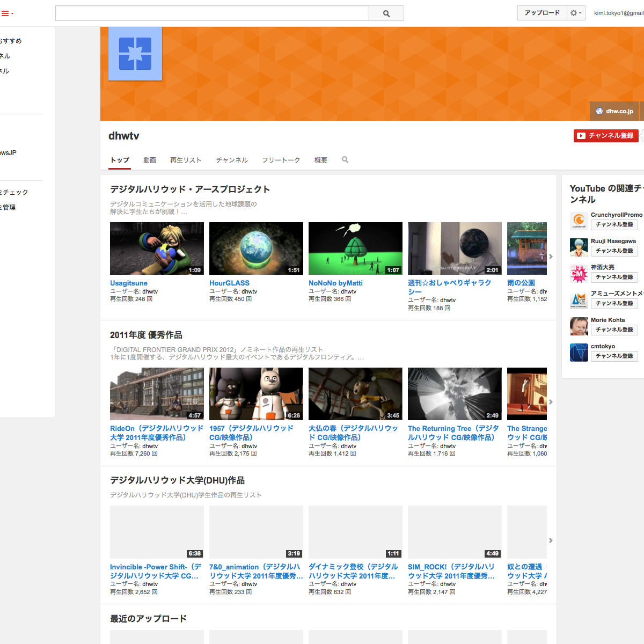Screen dimensions: 644x644
Task: Play the SIM_ROCK! video thumbnail
Action: point(455,532)
